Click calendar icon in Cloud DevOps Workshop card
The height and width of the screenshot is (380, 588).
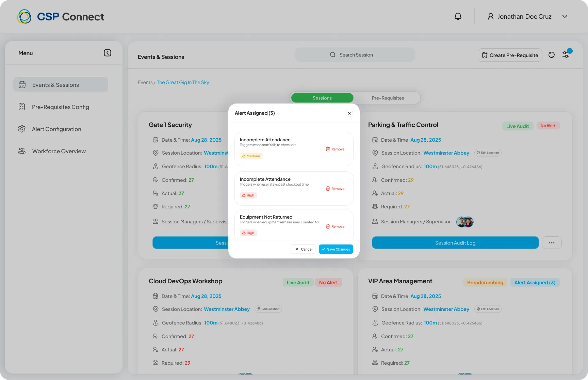(156, 296)
